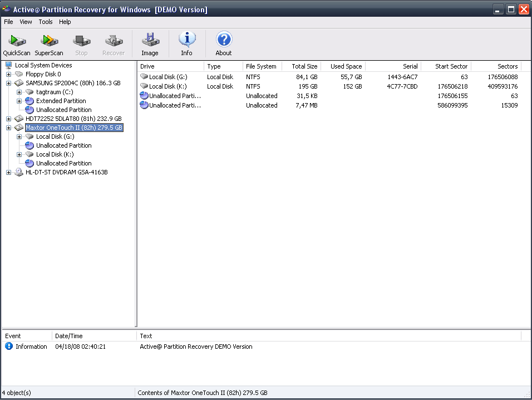Click serial number 1443-6AC7

click(402, 77)
